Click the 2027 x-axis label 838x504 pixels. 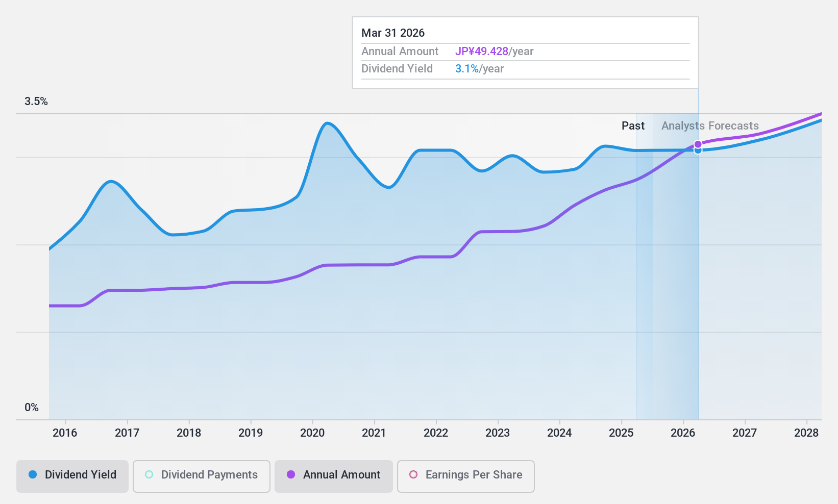point(745,433)
